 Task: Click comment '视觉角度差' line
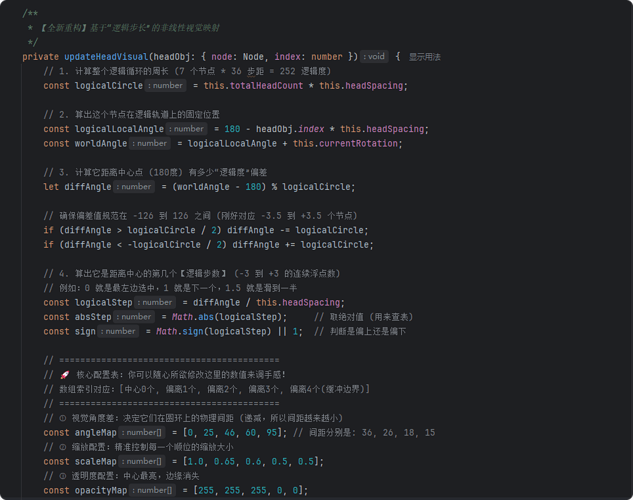tap(193, 418)
